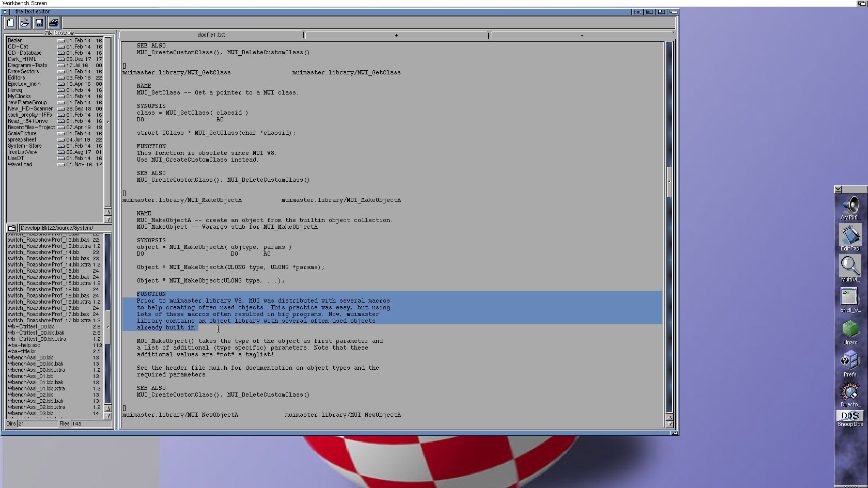
Task: Toggle the window zoom gadget in title bar
Action: coord(661,12)
